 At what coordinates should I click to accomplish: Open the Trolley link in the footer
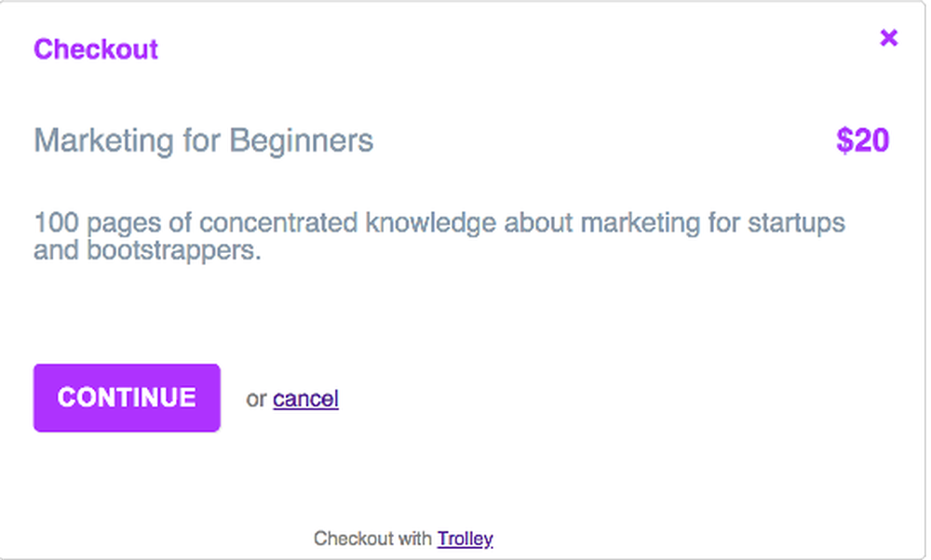coord(465,539)
